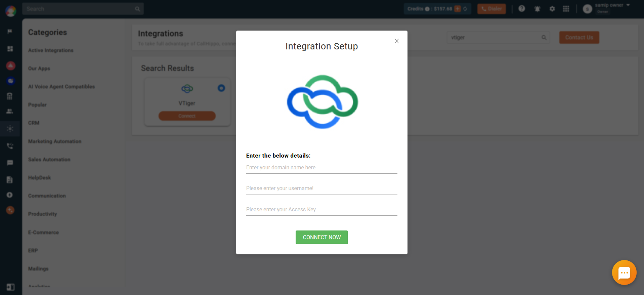Select Sales Automation category

pyautogui.click(x=49, y=159)
